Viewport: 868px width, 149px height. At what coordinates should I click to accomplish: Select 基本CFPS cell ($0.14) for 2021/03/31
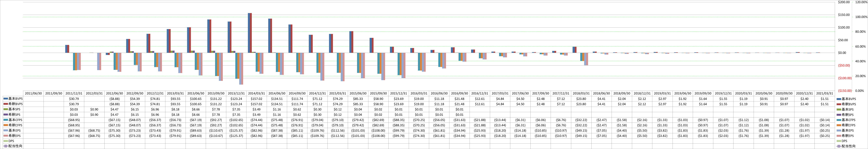click(825, 120)
